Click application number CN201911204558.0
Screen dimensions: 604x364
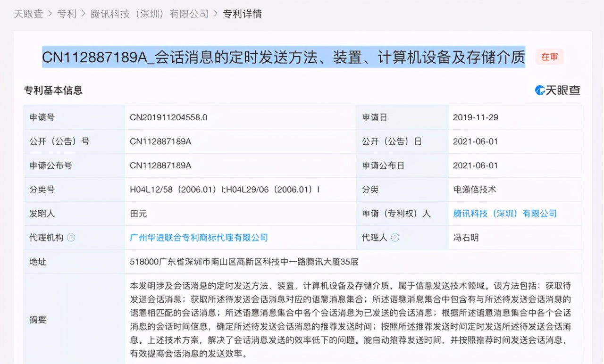(x=168, y=117)
